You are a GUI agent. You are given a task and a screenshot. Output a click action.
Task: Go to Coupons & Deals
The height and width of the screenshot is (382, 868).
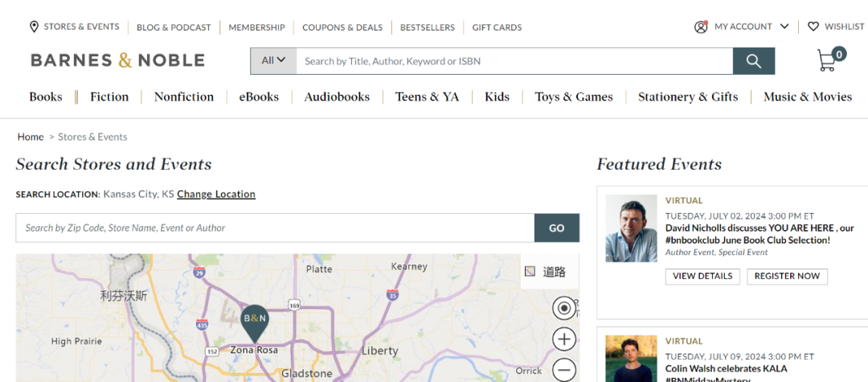click(342, 27)
